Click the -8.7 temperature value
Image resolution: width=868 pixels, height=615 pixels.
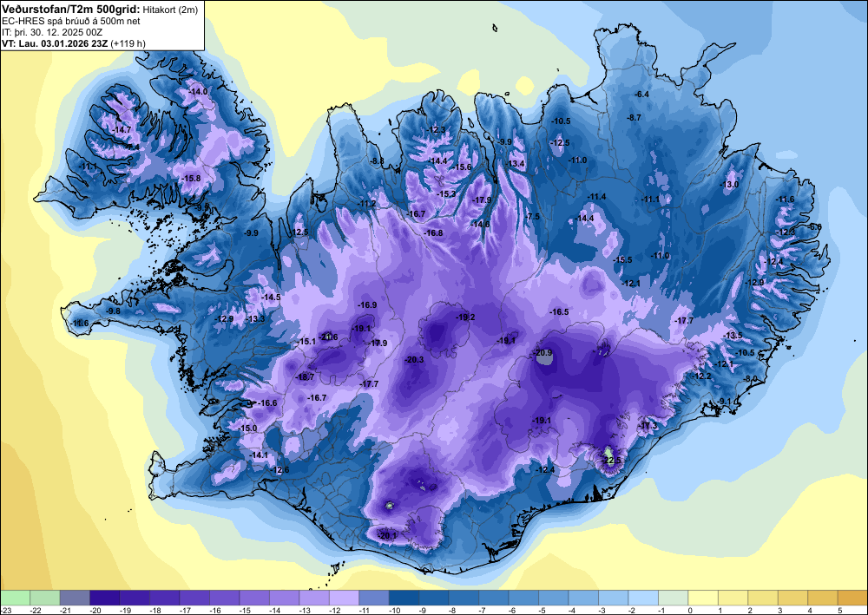pyautogui.click(x=634, y=118)
